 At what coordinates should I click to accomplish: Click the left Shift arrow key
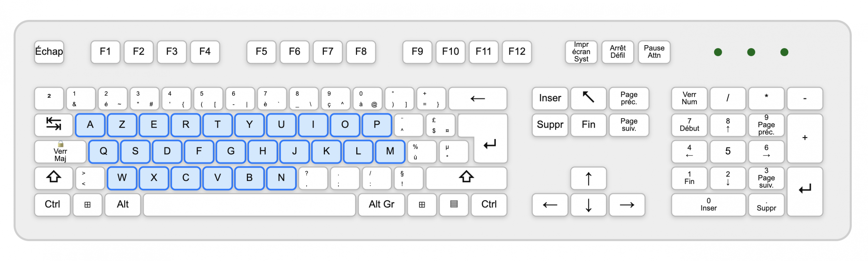[x=54, y=178]
